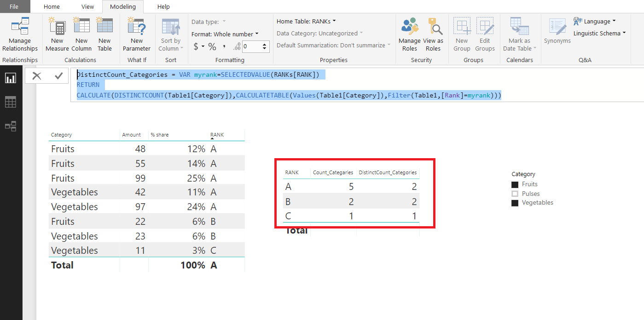Open Sort by Column
Screen dimensions: 644x320
(x=171, y=34)
